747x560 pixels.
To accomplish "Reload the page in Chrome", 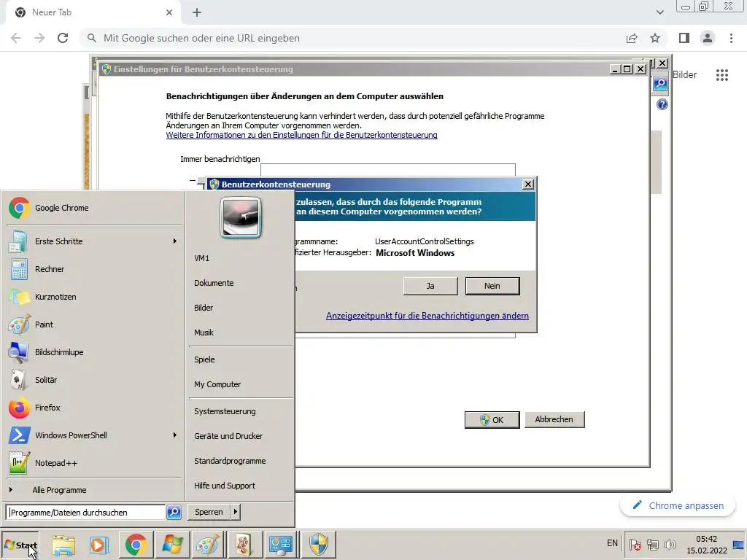I will click(x=63, y=38).
